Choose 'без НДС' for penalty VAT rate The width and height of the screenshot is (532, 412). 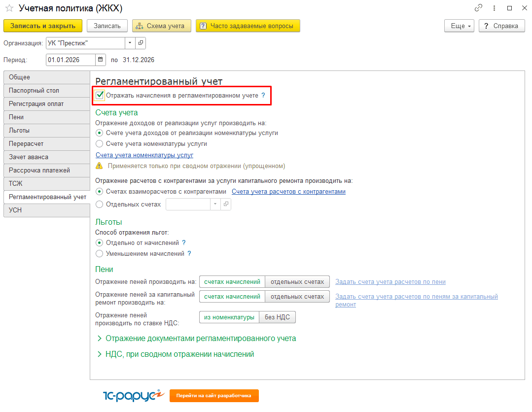(277, 317)
